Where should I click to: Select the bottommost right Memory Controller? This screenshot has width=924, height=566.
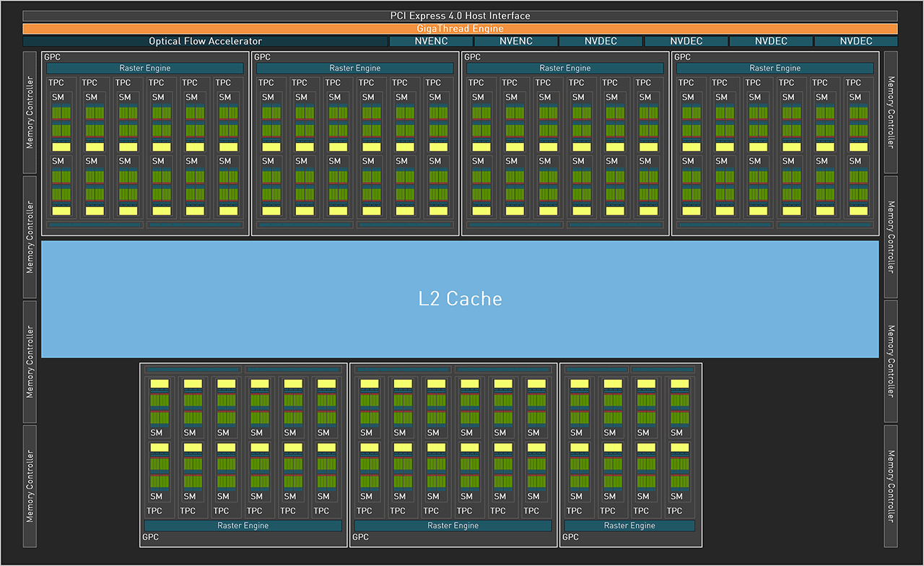click(x=891, y=485)
